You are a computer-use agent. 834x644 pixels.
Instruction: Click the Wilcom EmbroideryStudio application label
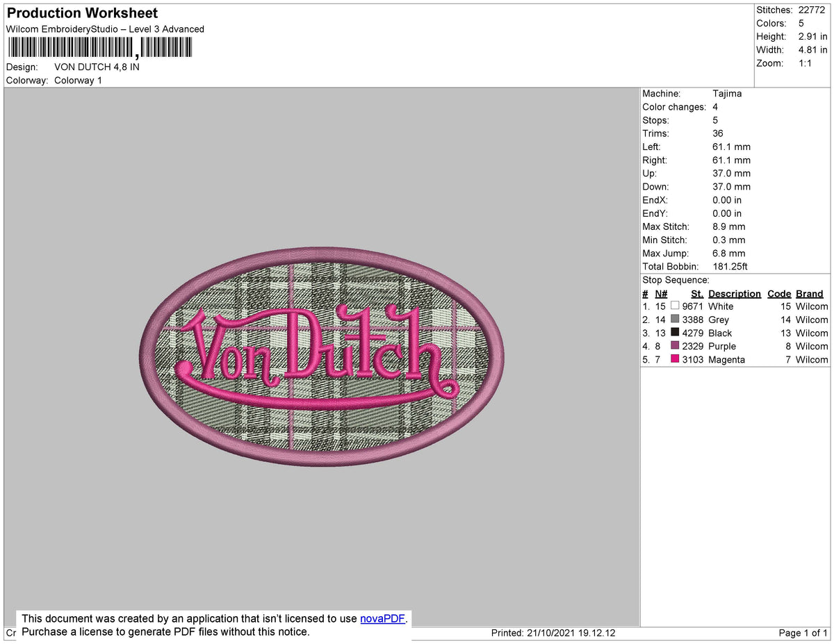point(104,29)
